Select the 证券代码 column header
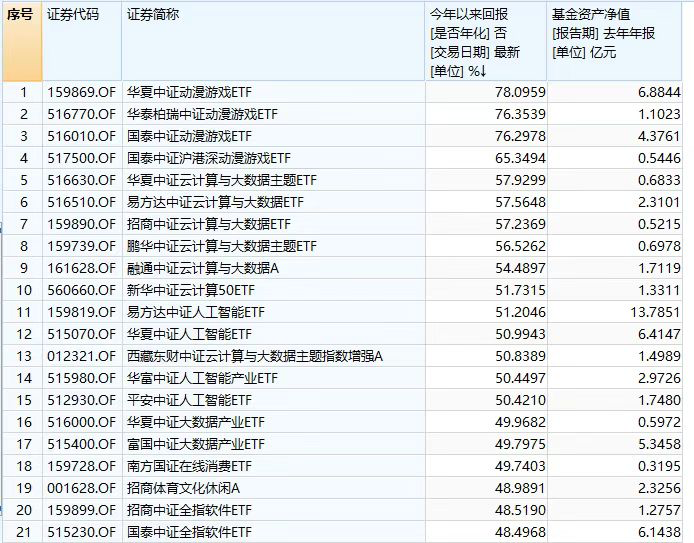 (82, 41)
